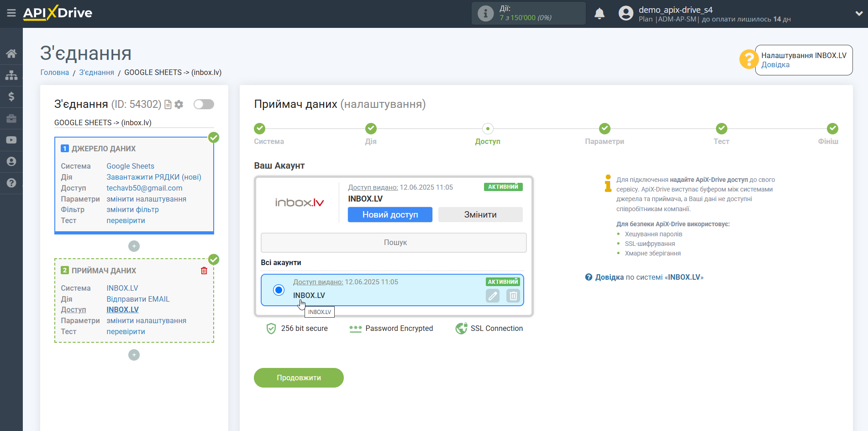Screen dimensions: 868x431
Task: Click receiver INBOX.LV system link
Action: 122,288
